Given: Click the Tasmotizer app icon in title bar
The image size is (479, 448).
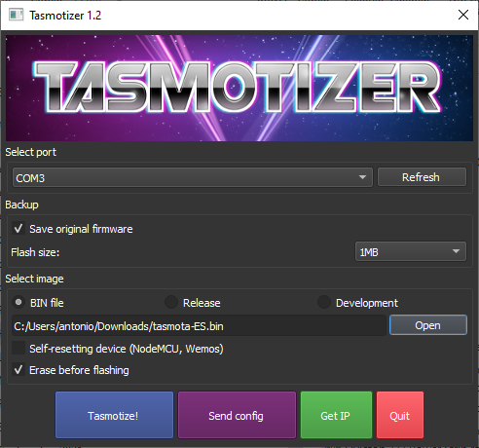Looking at the screenshot, I should pyautogui.click(x=16, y=15).
